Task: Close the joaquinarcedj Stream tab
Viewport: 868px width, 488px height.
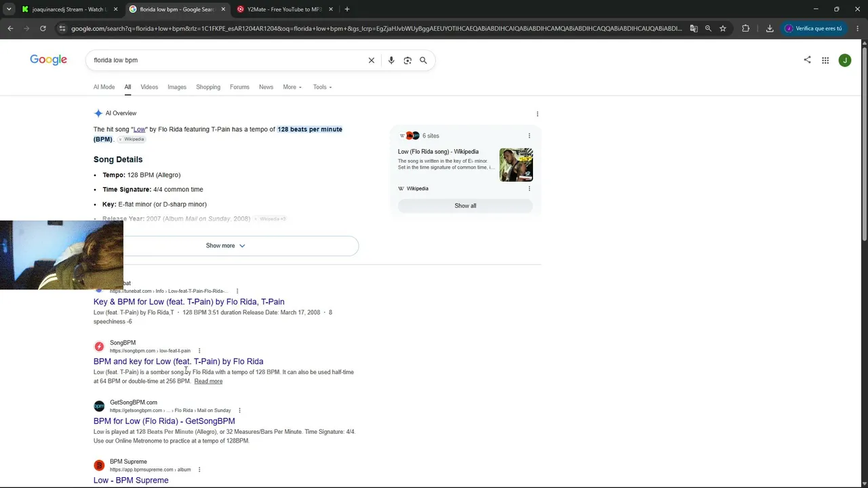Action: tap(115, 9)
